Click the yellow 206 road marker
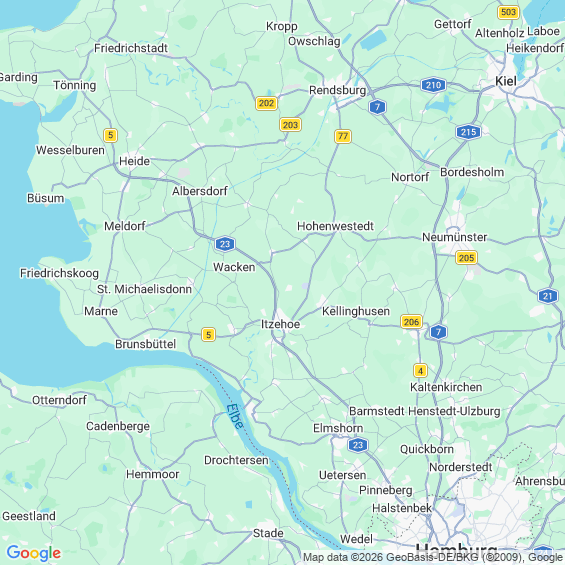Screen dimensions: 565x565 click(411, 321)
